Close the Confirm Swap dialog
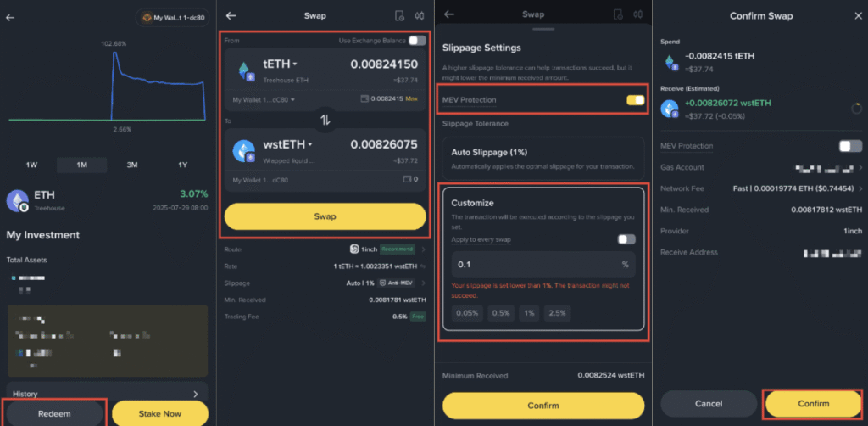868x426 pixels. [858, 16]
